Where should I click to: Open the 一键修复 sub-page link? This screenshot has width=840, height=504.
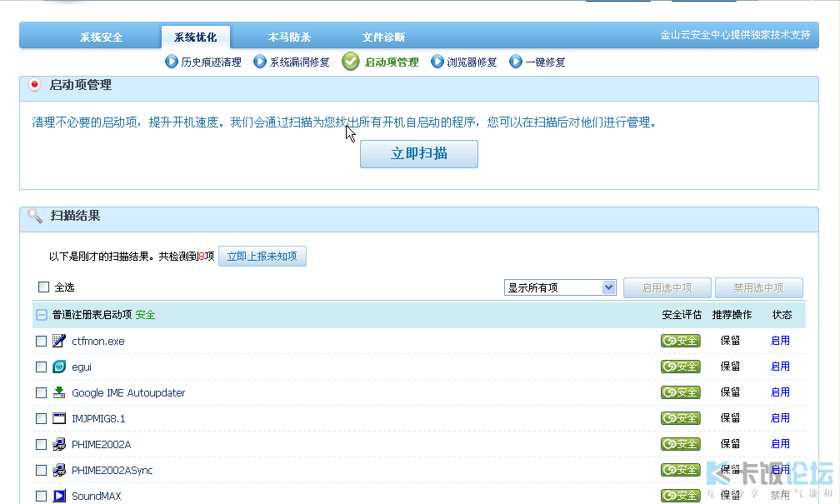point(545,62)
